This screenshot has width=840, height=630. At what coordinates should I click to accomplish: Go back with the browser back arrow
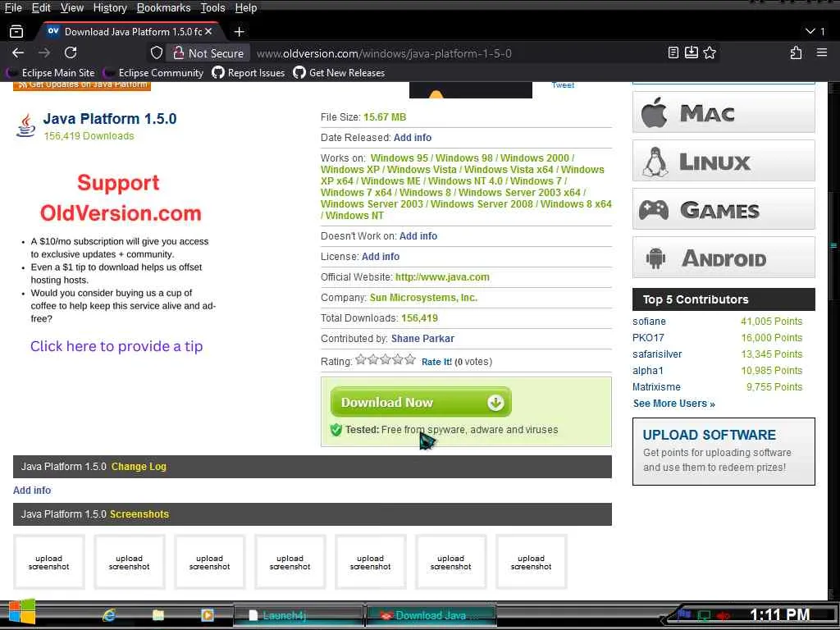pyautogui.click(x=18, y=52)
